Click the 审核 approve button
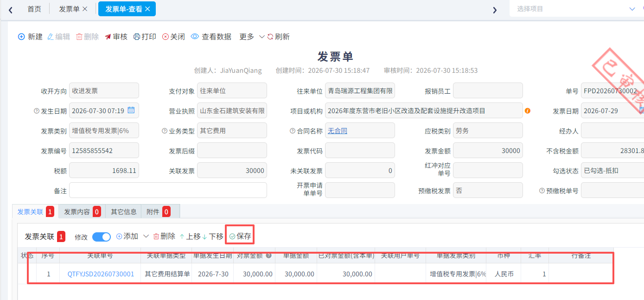The height and width of the screenshot is (300, 644). tap(116, 37)
